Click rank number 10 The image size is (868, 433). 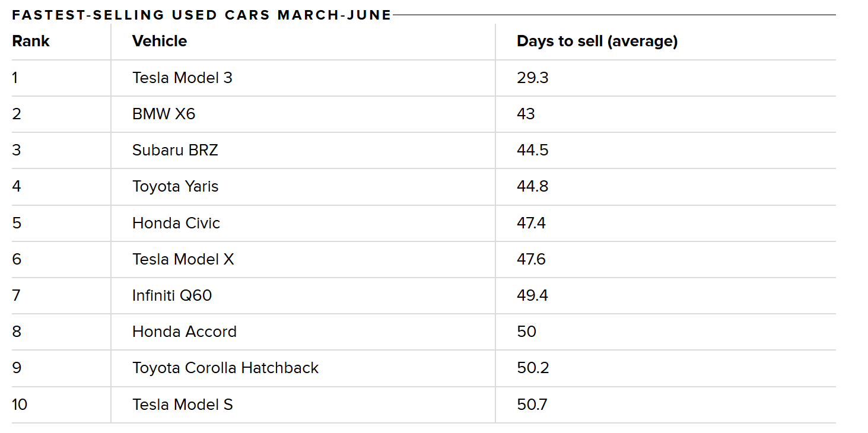pos(20,405)
